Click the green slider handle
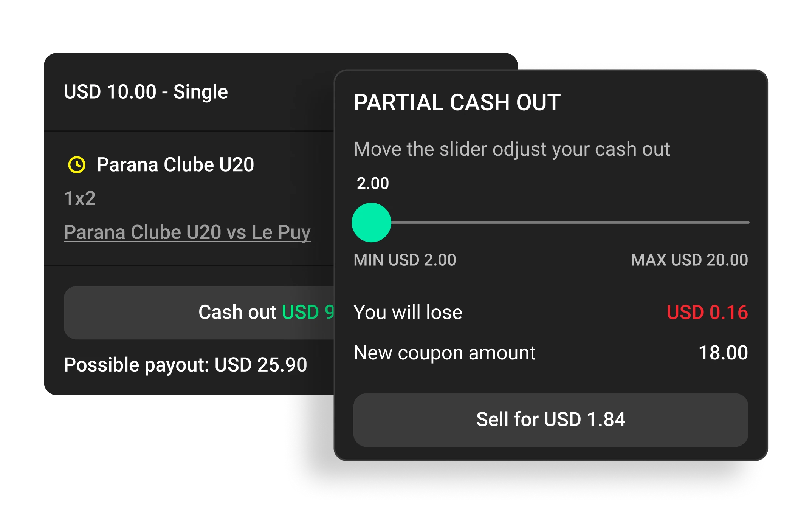Image resolution: width=812 pixels, height=514 pixels. click(x=371, y=223)
